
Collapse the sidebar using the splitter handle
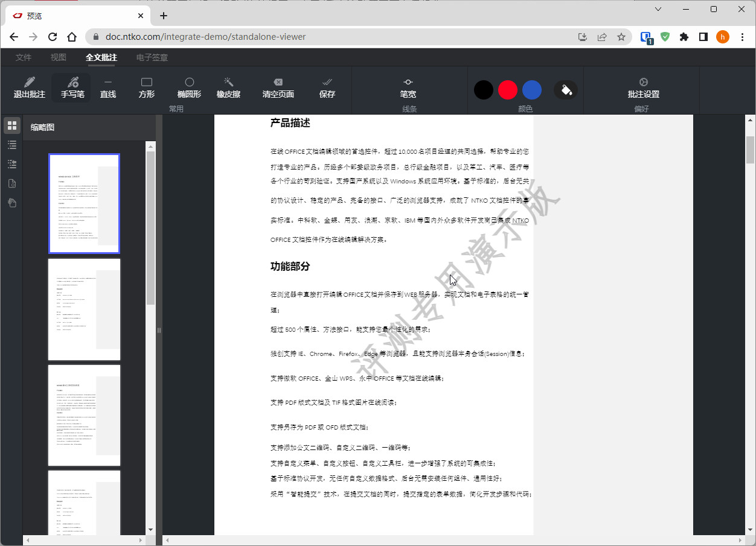pos(159,330)
